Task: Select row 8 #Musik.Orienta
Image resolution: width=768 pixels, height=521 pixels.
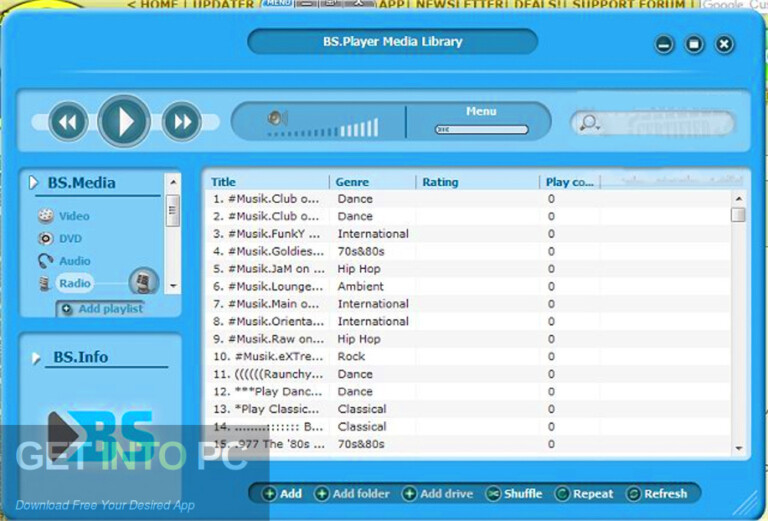Action: coord(468,322)
